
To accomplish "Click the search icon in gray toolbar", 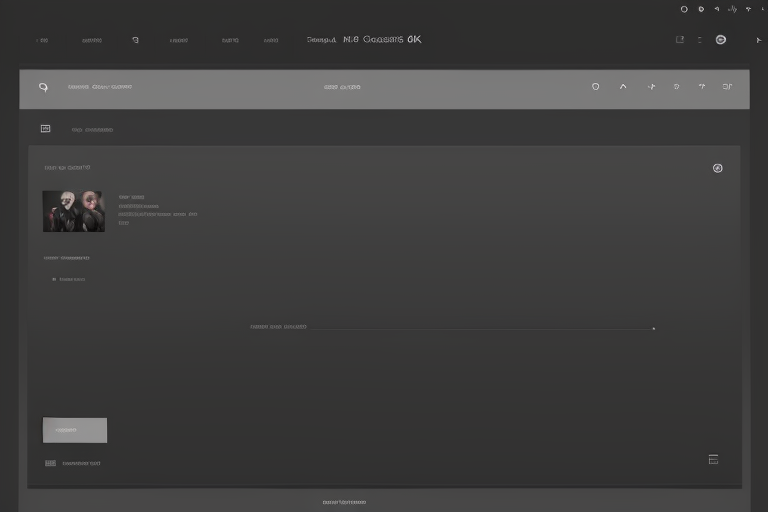I will (x=43, y=87).
